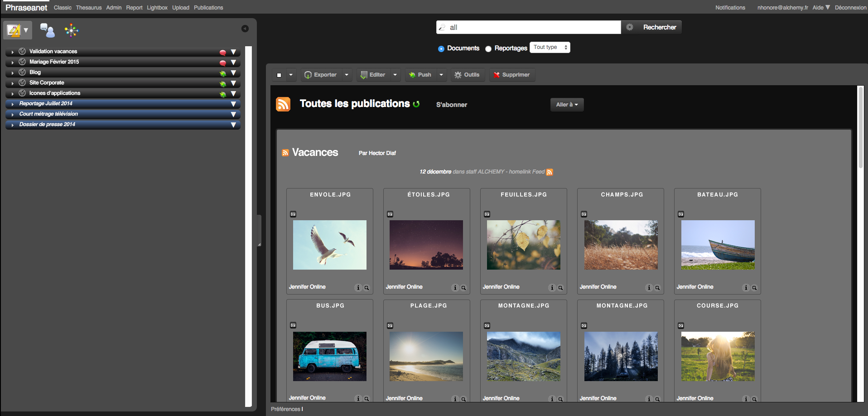Show info for CHAMPS.JPG
Image resolution: width=868 pixels, height=416 pixels.
click(x=649, y=287)
